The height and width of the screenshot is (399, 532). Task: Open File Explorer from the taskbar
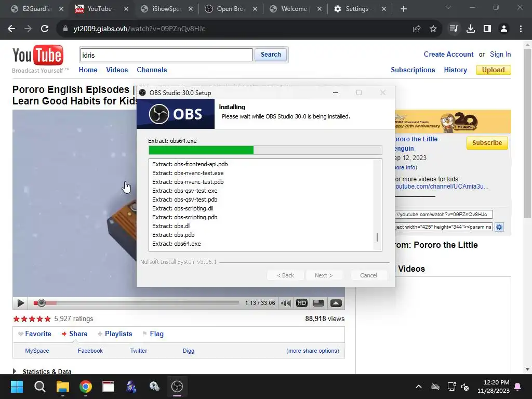(63, 387)
